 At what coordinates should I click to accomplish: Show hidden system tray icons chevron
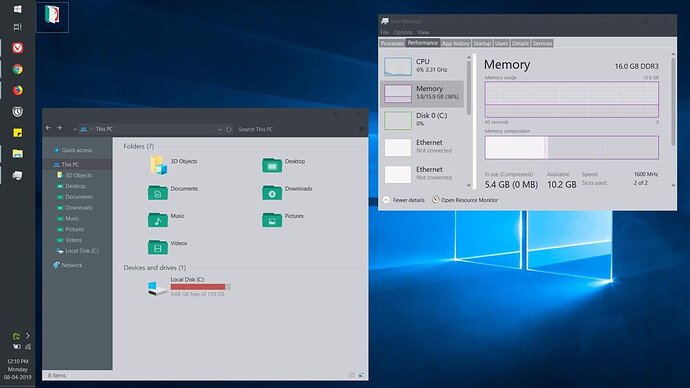point(28,336)
